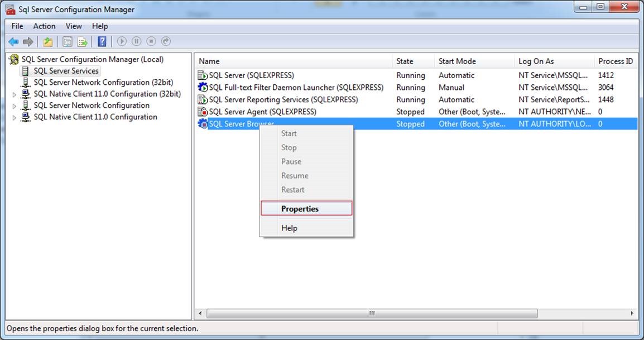The width and height of the screenshot is (644, 340).
Task: Select SQL Server Configuration Manager (Local) label
Action: coord(93,59)
